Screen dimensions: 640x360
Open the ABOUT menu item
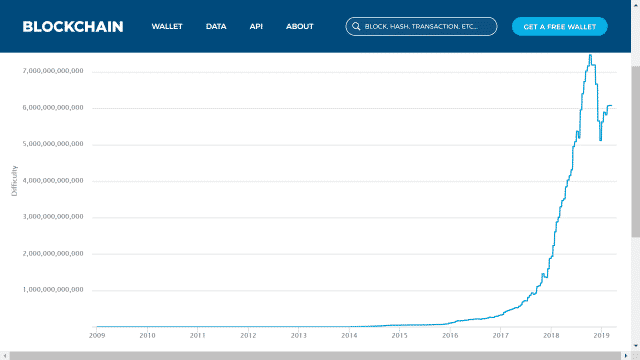point(300,27)
